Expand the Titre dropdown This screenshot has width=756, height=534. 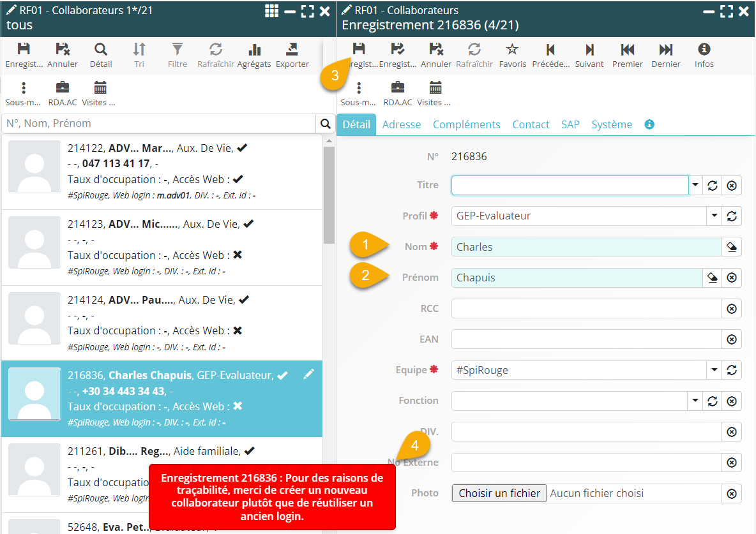point(695,185)
